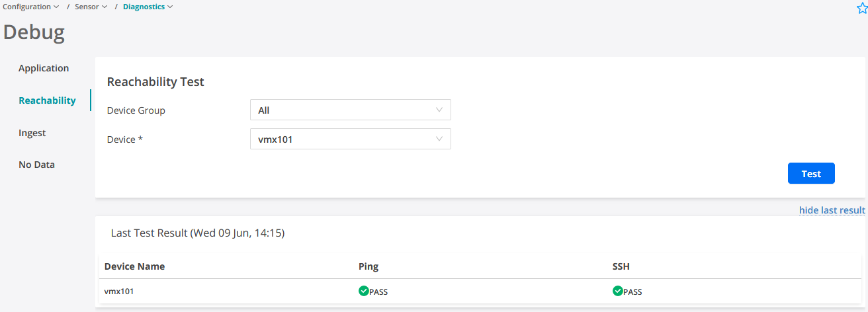Screen dimensions: 868x312
Task: Click the favorite star icon
Action: point(862,8)
